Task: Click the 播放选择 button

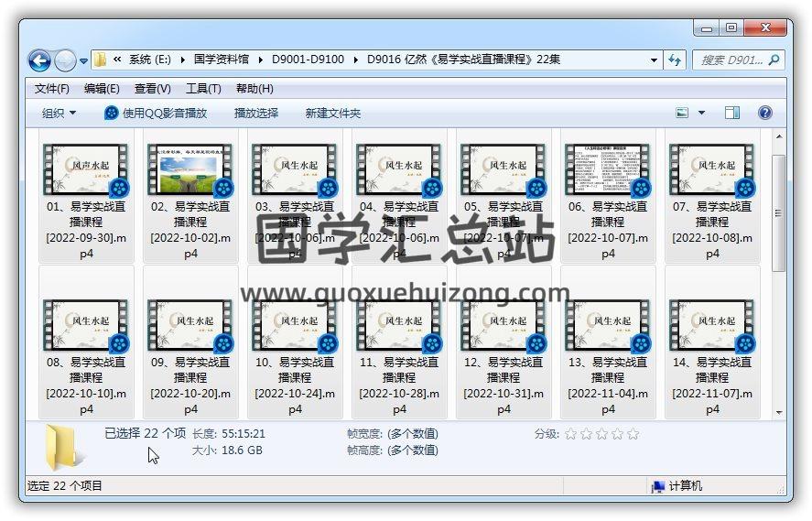Action: point(256,113)
